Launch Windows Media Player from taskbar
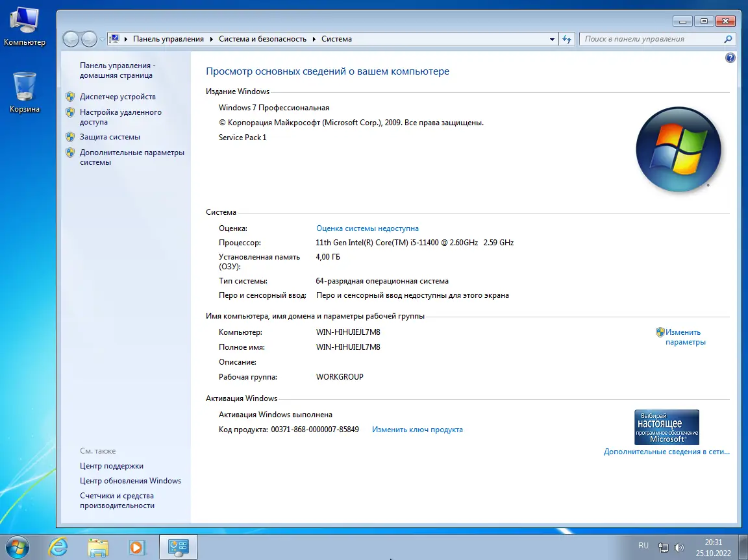The height and width of the screenshot is (560, 748). pos(137,547)
